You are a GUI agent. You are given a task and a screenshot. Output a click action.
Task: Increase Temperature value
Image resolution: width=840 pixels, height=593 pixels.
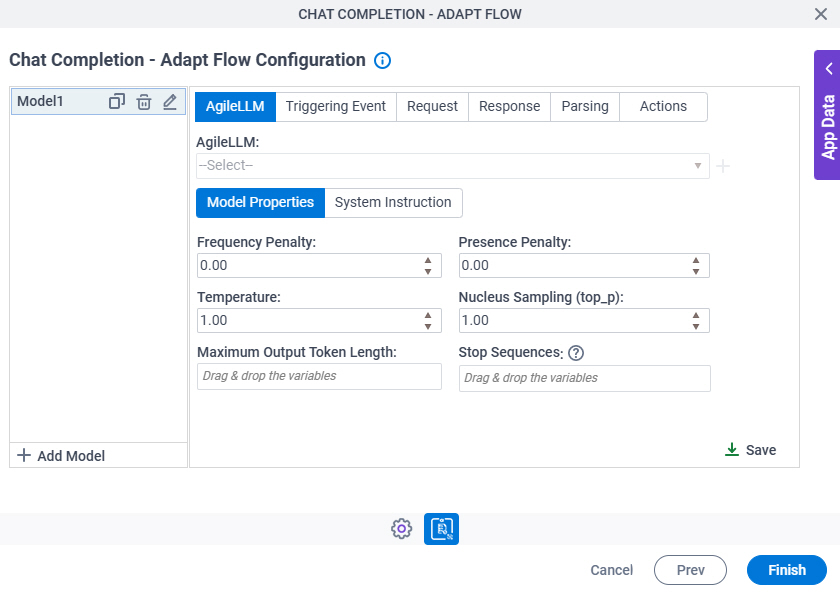(x=428, y=315)
